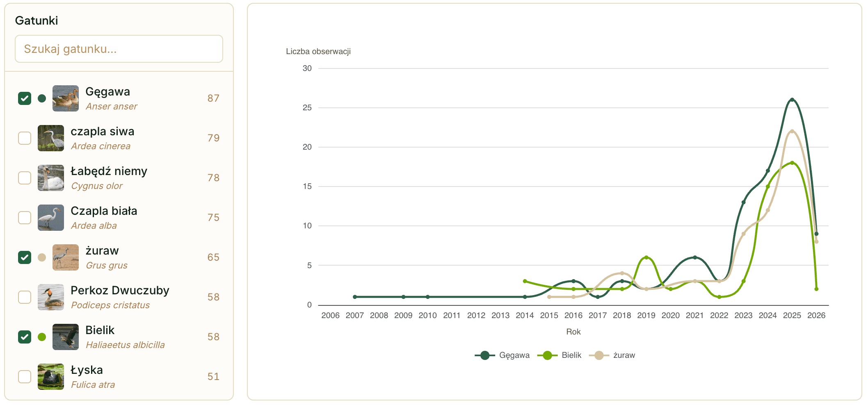Click the Bielik eagle thumbnail
The image size is (868, 405).
click(66, 337)
